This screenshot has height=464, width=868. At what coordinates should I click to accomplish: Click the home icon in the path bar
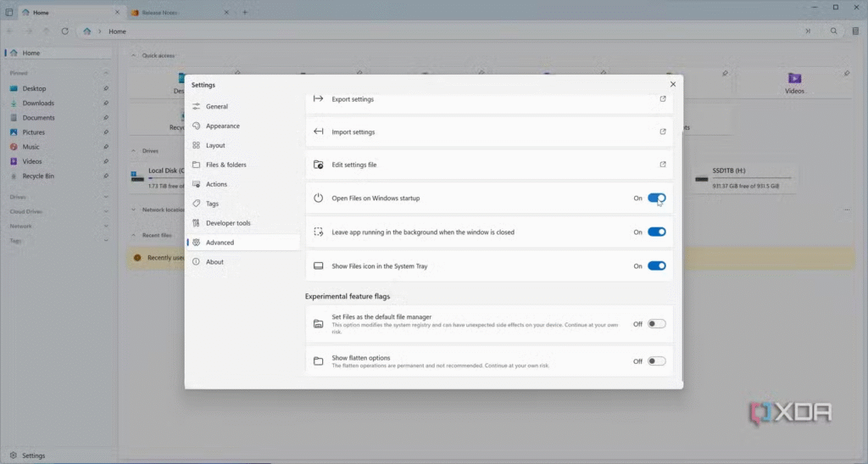tap(88, 31)
